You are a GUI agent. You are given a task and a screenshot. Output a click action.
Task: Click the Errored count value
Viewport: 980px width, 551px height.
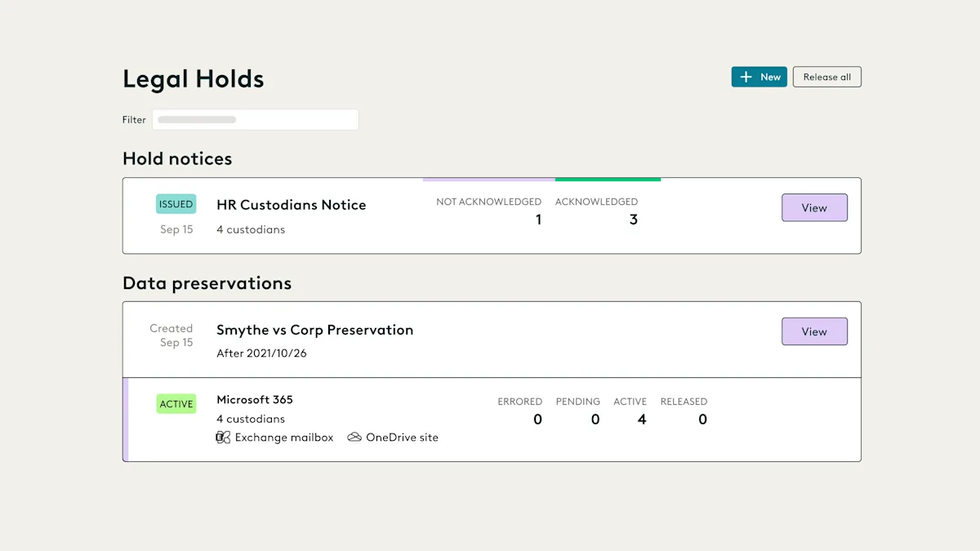click(537, 420)
